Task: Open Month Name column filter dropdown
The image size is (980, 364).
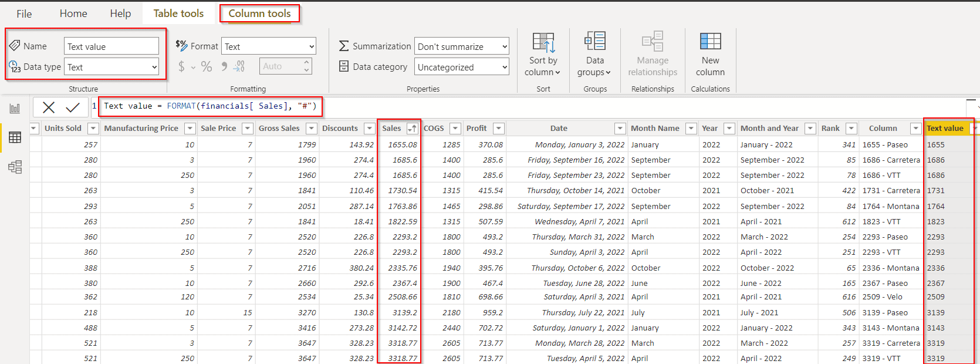Action: [x=691, y=128]
